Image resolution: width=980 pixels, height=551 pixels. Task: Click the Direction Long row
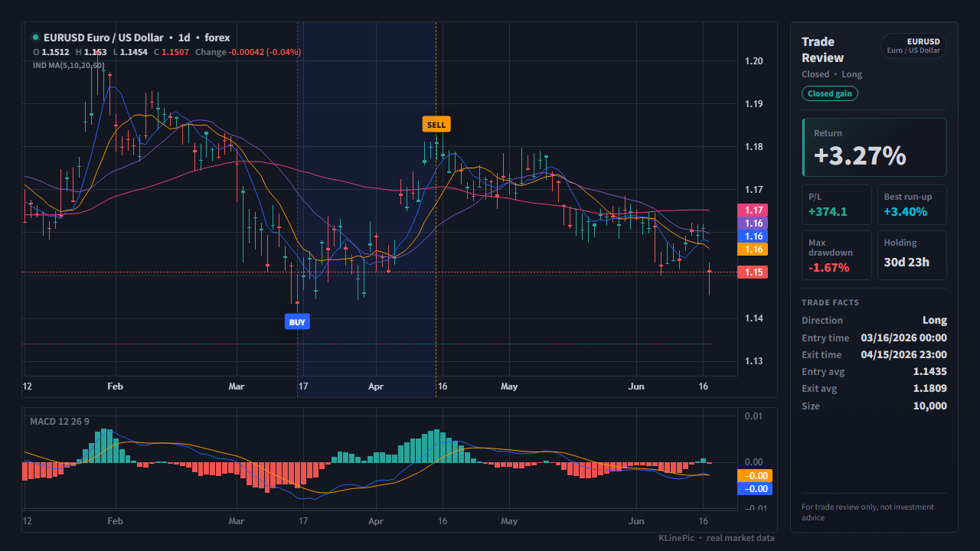click(874, 320)
